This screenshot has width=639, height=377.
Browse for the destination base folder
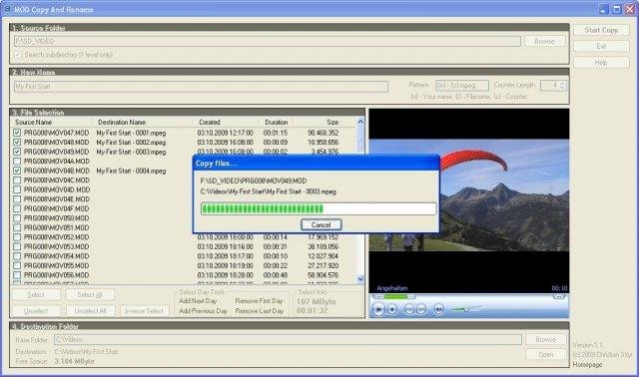[546, 340]
